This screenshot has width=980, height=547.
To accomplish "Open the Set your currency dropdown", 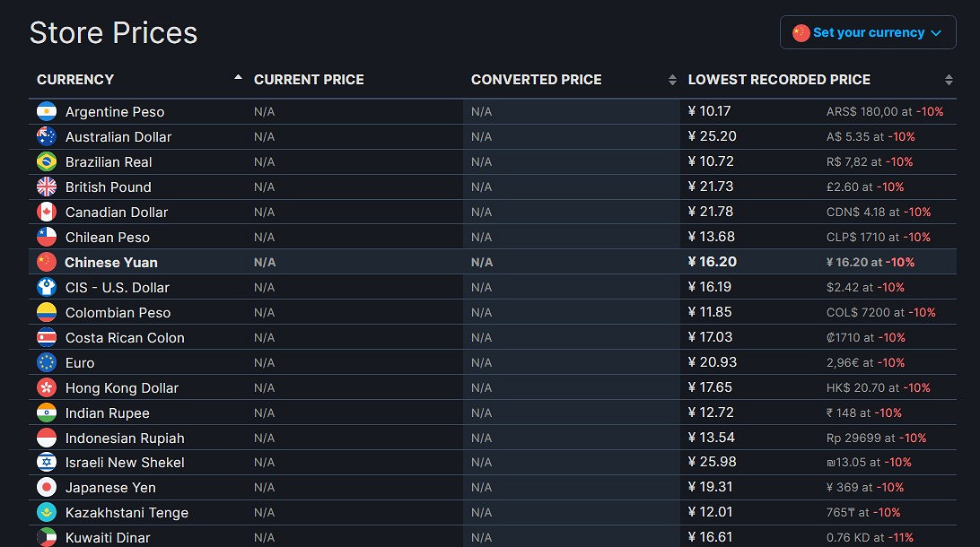I will (868, 33).
